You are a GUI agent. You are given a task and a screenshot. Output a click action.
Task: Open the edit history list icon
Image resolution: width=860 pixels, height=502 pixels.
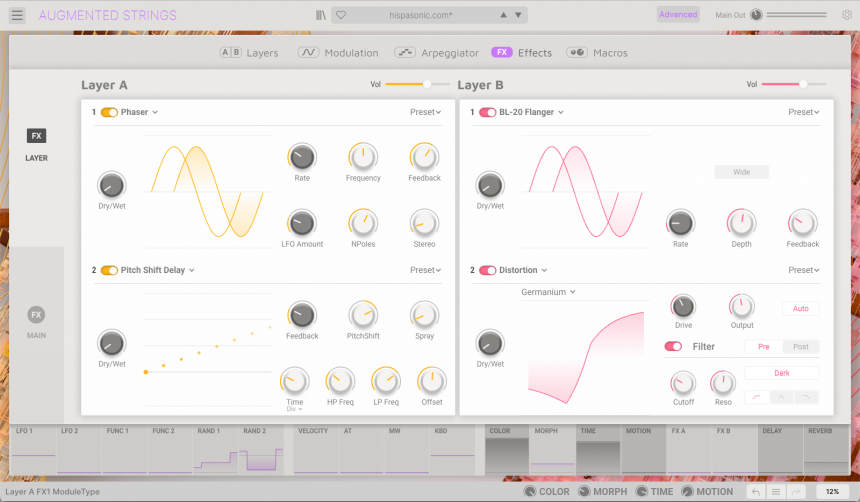(x=776, y=492)
